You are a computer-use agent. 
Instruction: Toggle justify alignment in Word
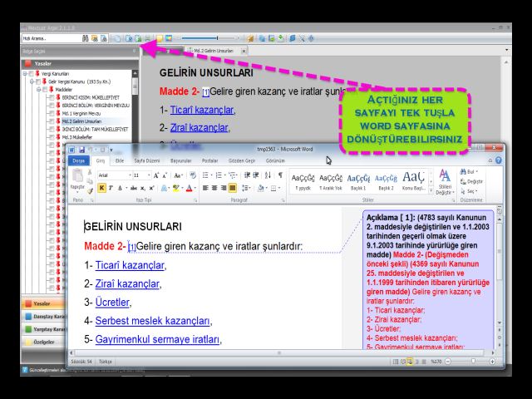233,188
